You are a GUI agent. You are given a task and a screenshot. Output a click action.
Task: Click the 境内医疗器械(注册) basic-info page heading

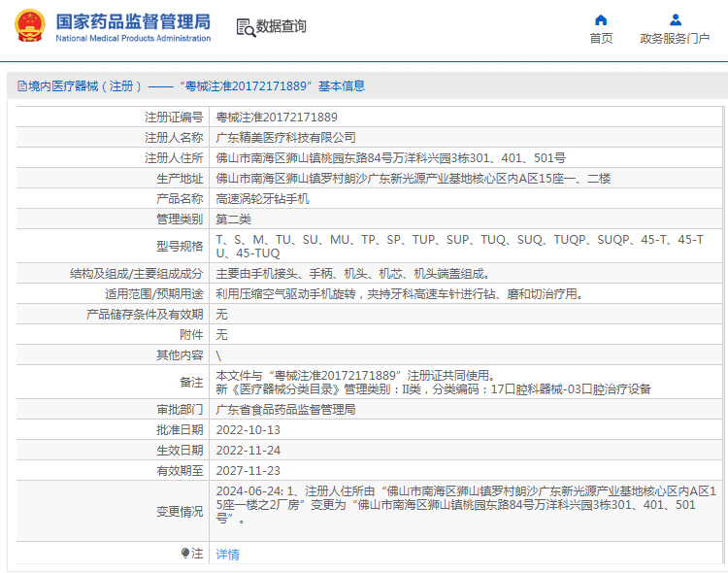coord(191,86)
